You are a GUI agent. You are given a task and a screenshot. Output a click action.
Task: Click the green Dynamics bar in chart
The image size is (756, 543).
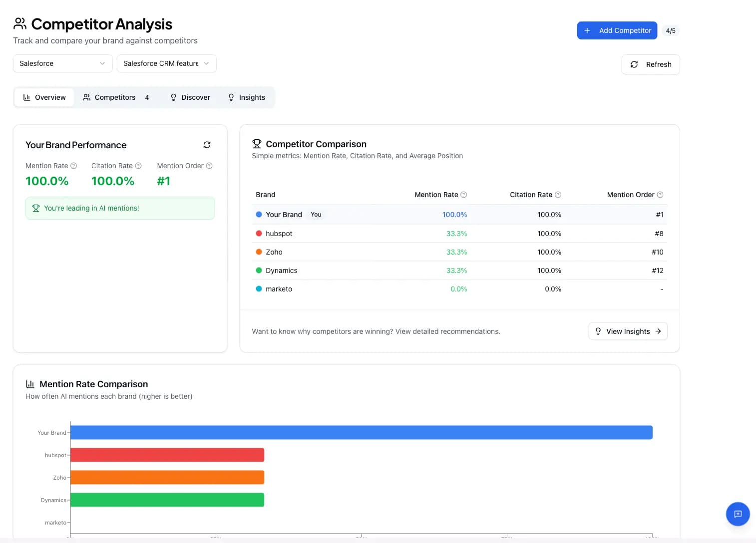click(167, 500)
